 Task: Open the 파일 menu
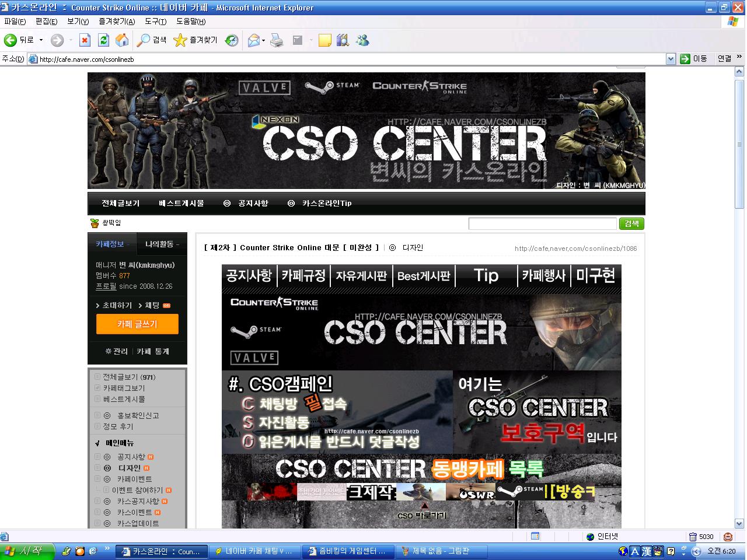[x=15, y=22]
